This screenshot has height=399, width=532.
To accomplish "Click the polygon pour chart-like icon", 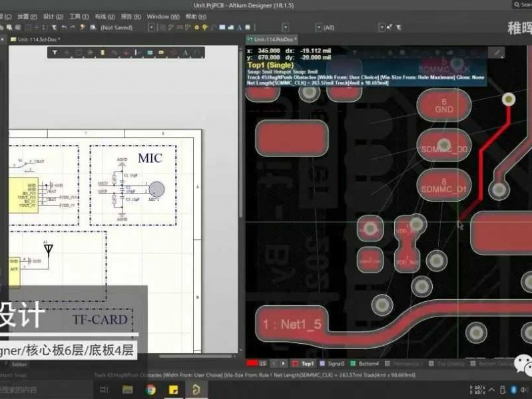I will coord(231,27).
